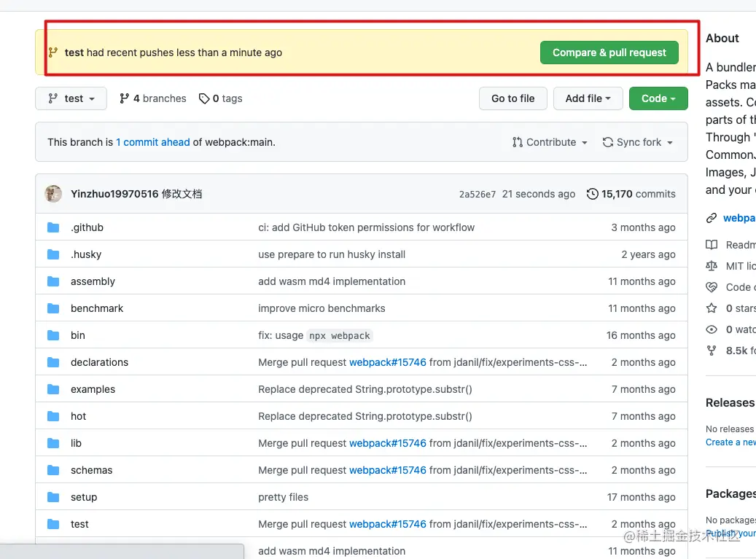The image size is (756, 559).
Task: Open commit hash 2a526e7
Action: click(x=478, y=194)
